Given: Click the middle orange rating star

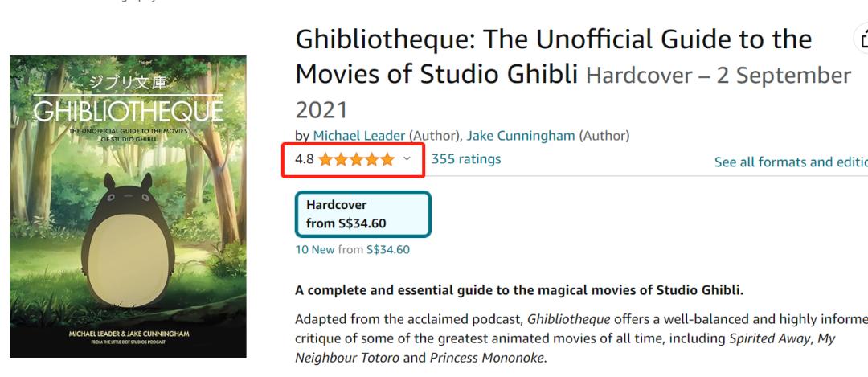Looking at the screenshot, I should pyautogui.click(x=356, y=159).
